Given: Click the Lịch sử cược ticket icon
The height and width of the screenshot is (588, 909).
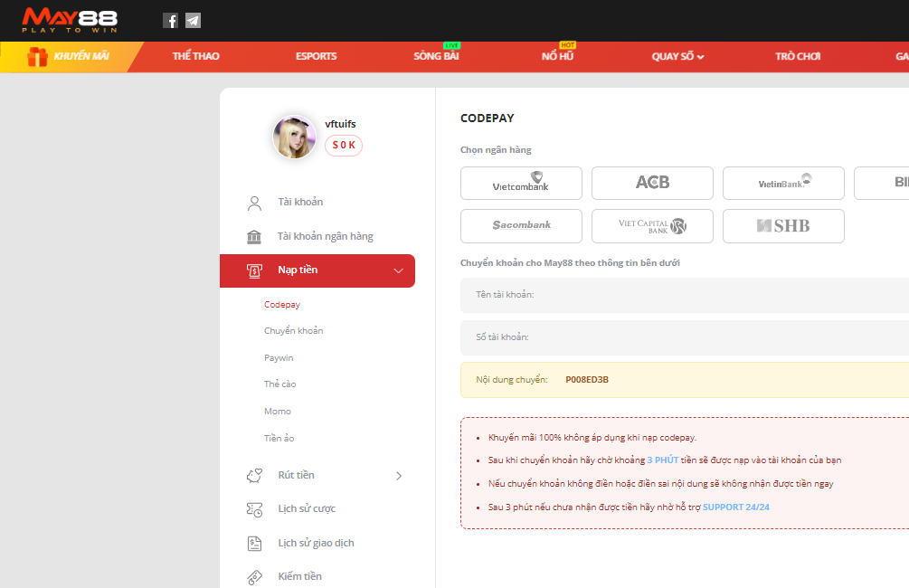Looking at the screenshot, I should 254,509.
